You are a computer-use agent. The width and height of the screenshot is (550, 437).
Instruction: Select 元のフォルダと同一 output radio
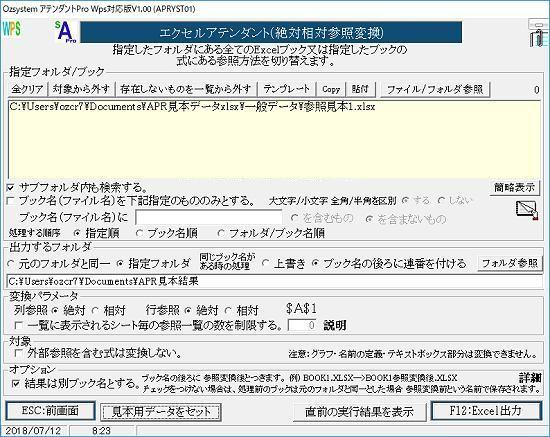pos(11,263)
